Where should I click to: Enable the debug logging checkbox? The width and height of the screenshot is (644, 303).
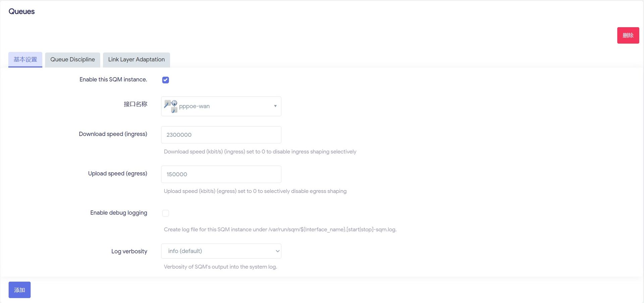pyautogui.click(x=165, y=213)
